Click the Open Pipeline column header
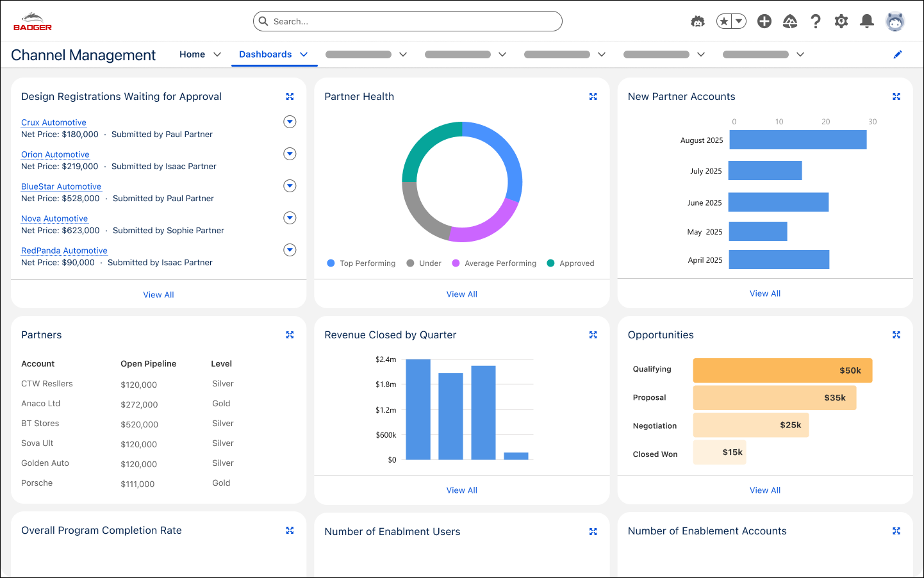 [x=148, y=364]
